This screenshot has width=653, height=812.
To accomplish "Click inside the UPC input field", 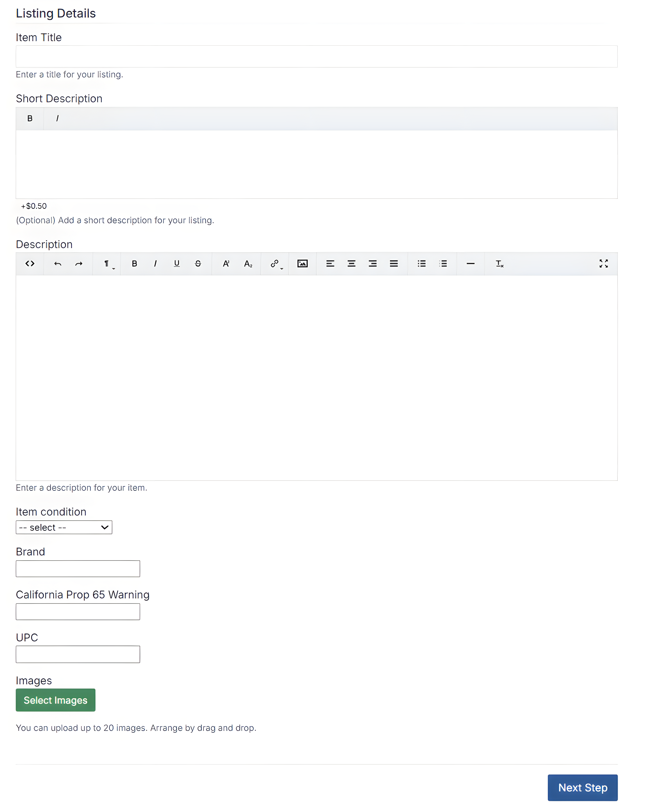I will click(x=77, y=654).
